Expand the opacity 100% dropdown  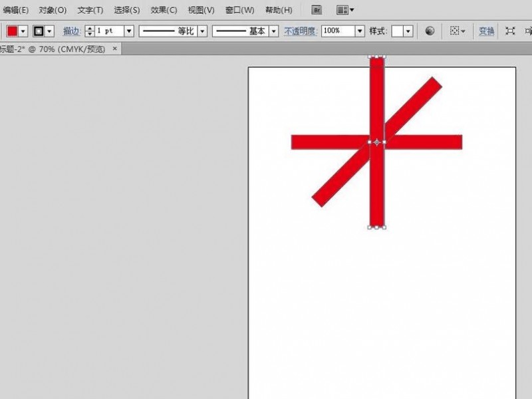tap(360, 31)
